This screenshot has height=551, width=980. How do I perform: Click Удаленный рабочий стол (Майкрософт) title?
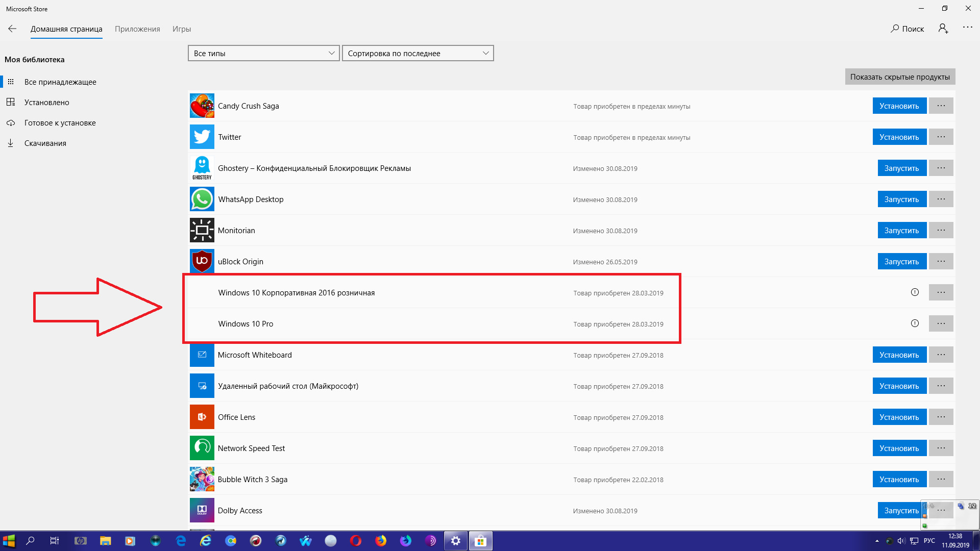[288, 386]
